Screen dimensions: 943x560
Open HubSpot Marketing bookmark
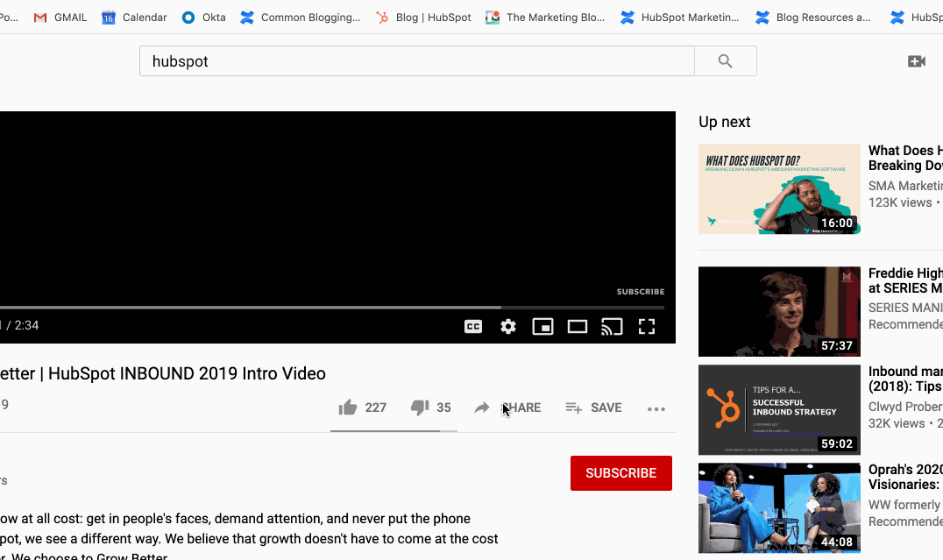click(x=679, y=18)
